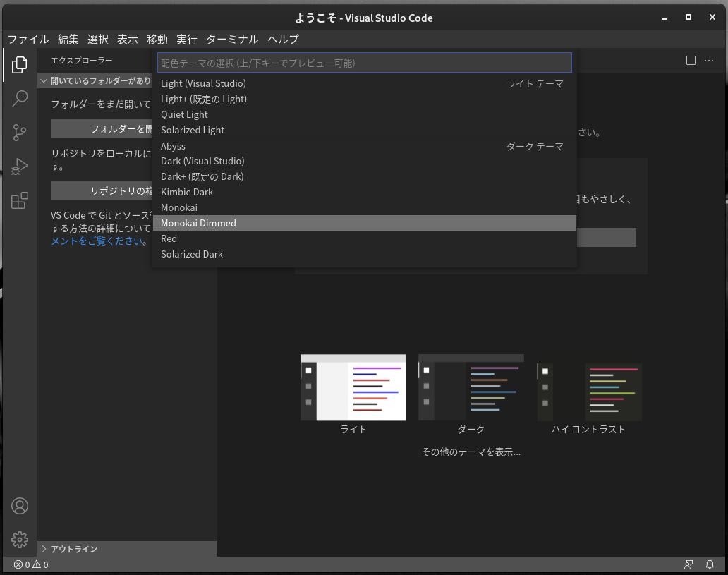Screen dimensions: 728x575
Task: Click the フォルダーを開く button
Action: pos(102,128)
